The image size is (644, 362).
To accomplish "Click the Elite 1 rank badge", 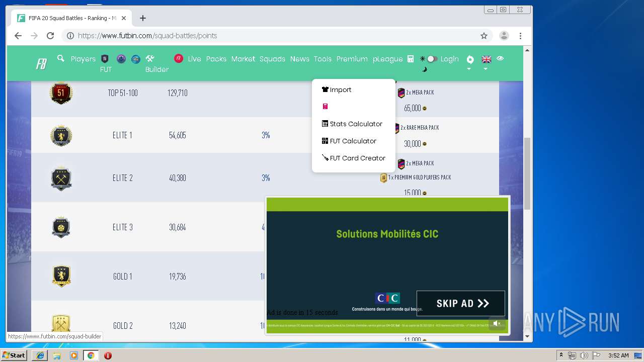I will (x=61, y=135).
